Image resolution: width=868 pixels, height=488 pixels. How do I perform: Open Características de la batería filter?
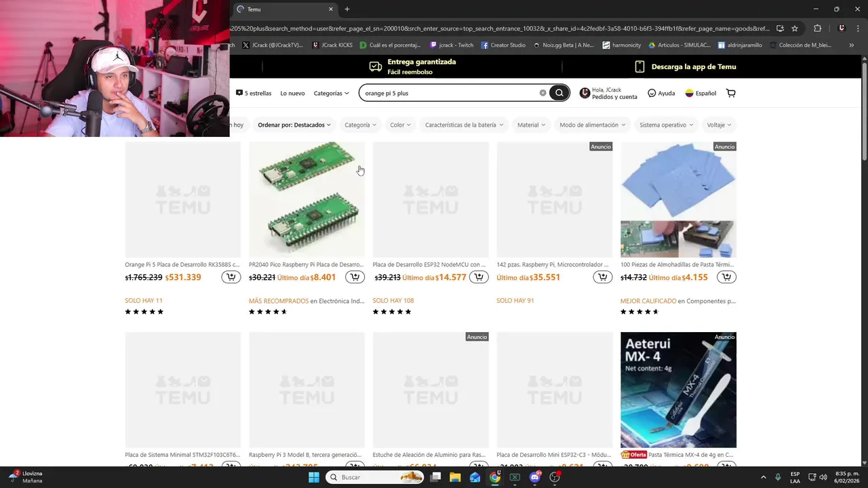point(464,125)
